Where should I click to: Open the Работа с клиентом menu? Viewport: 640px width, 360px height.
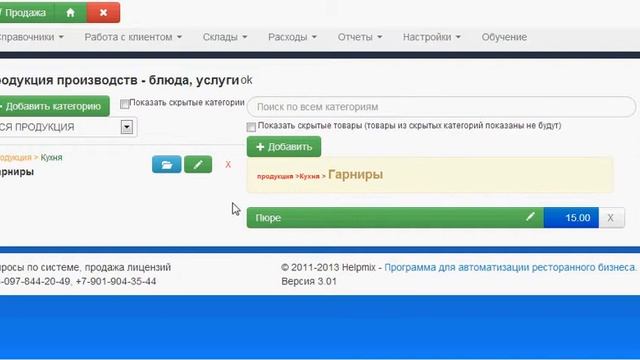tap(133, 37)
